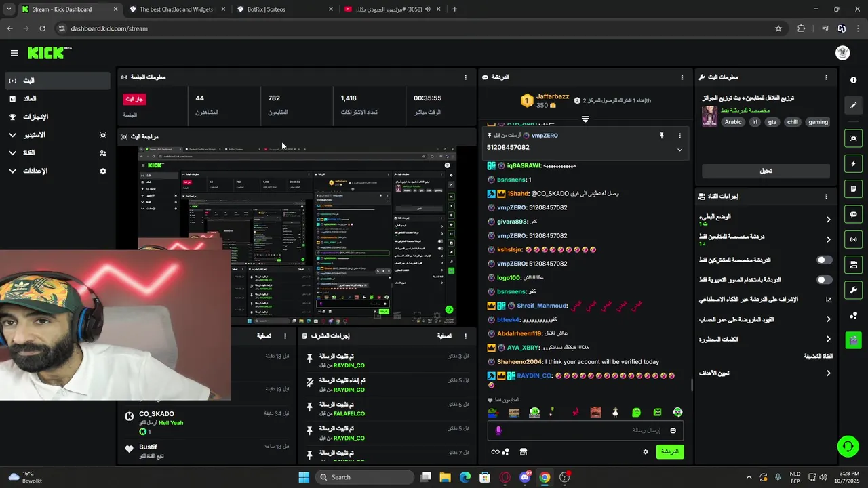Click the purple microphone icon in the message box
Screen dimensions: 868x488
498,430
